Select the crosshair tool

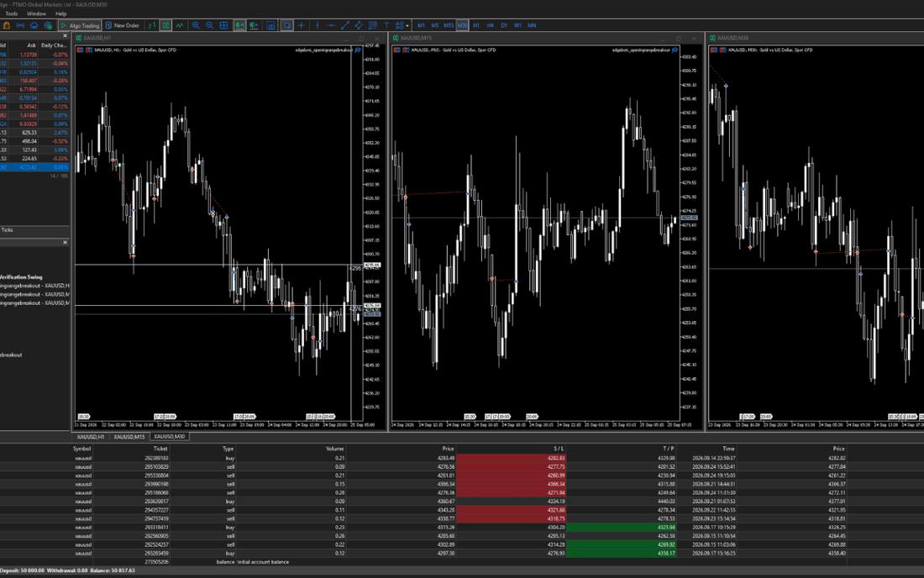pos(302,25)
